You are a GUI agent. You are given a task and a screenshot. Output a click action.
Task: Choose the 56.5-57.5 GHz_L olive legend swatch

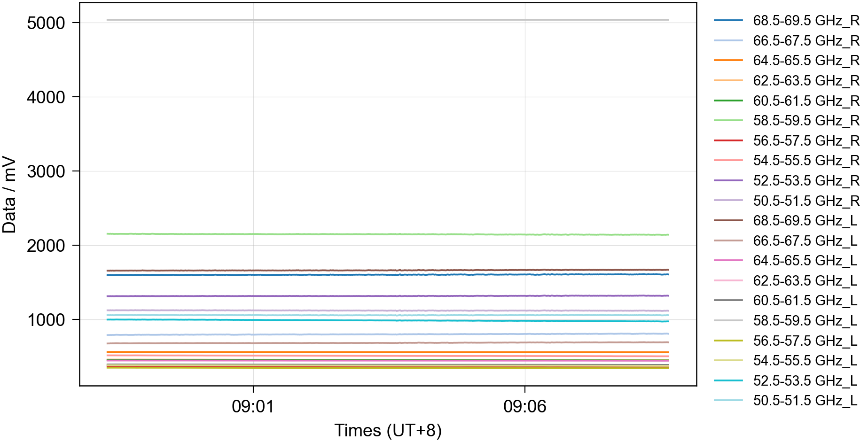728,341
